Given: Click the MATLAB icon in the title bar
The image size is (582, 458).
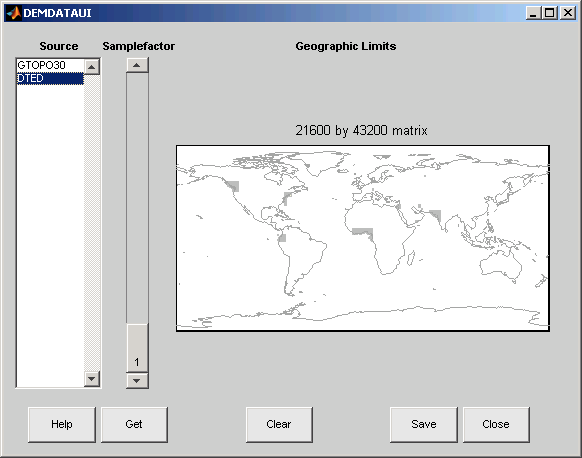Looking at the screenshot, I should pyautogui.click(x=13, y=13).
